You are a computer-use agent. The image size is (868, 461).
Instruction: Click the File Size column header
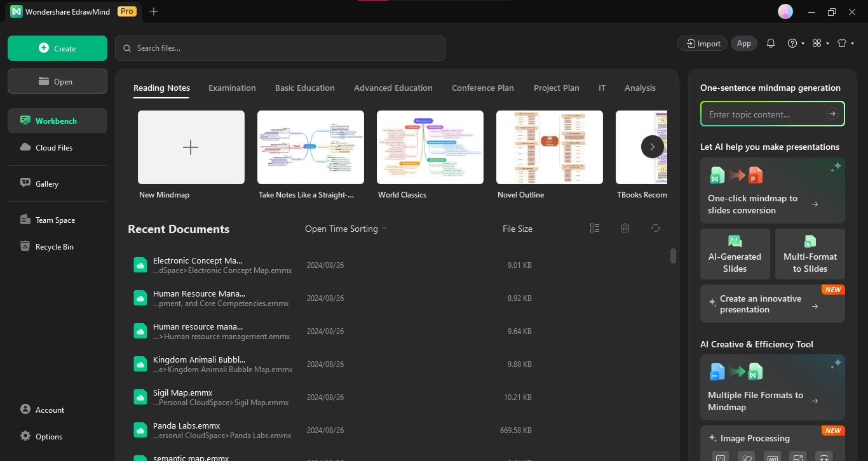coord(517,229)
